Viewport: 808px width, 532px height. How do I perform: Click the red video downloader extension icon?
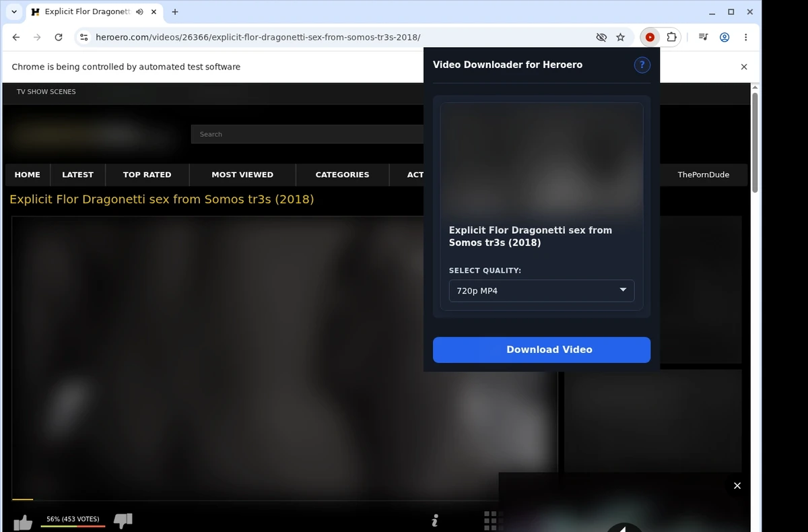[x=650, y=38]
